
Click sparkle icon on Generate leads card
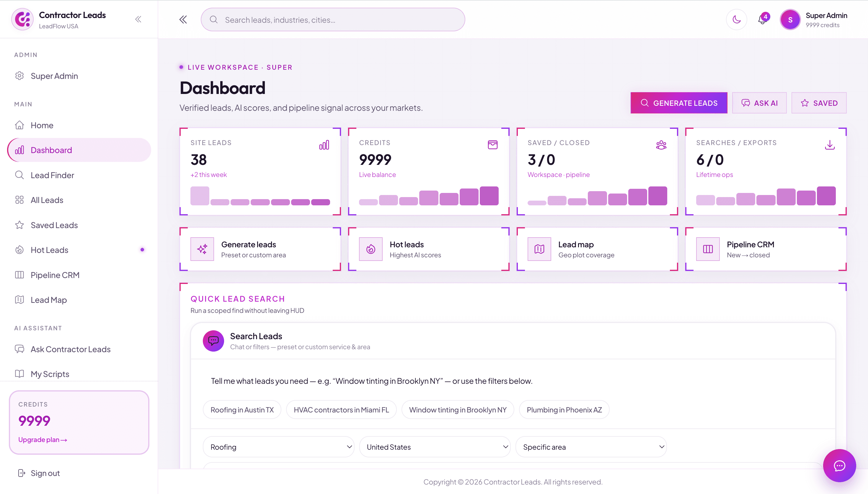pos(202,249)
